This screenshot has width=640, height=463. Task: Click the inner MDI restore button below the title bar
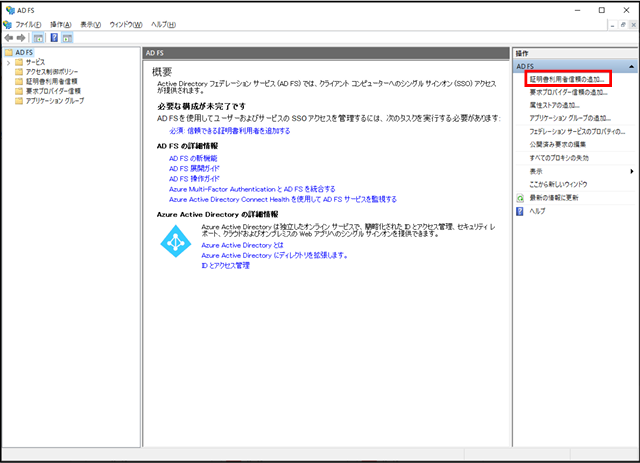[623, 25]
